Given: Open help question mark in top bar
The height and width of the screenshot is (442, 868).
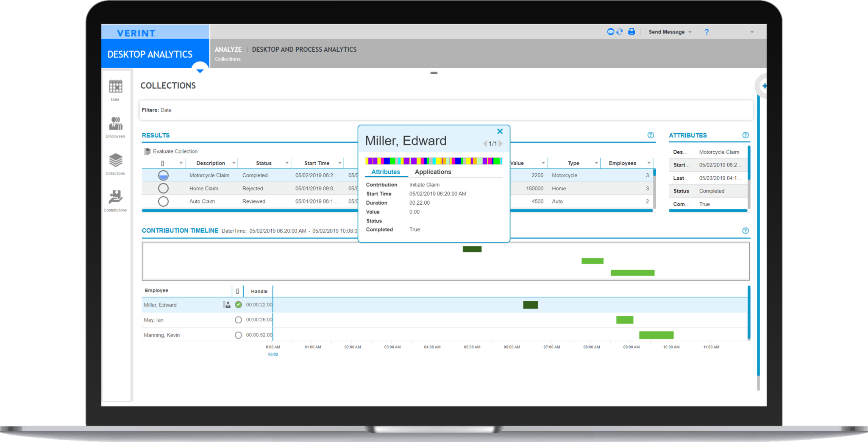Looking at the screenshot, I should (x=707, y=32).
